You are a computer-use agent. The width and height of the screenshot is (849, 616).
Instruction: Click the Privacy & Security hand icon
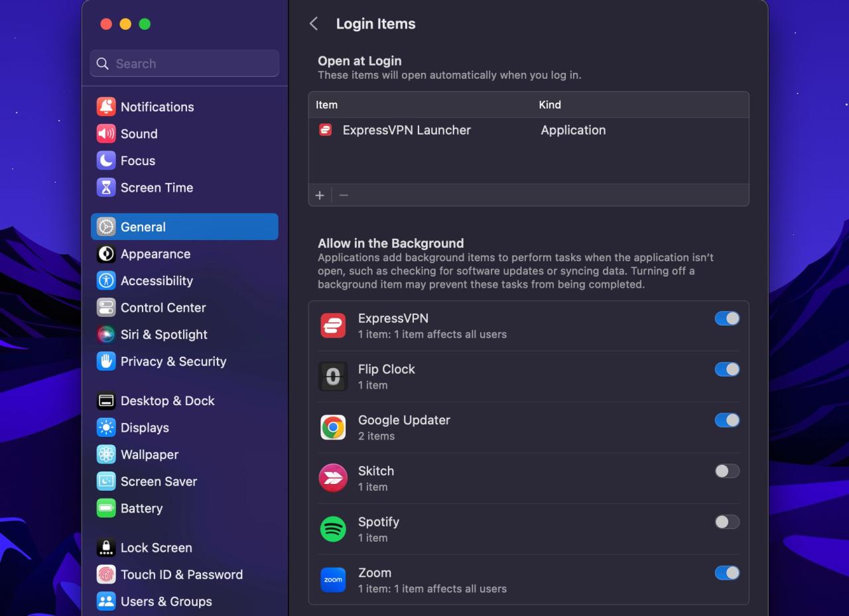point(106,361)
